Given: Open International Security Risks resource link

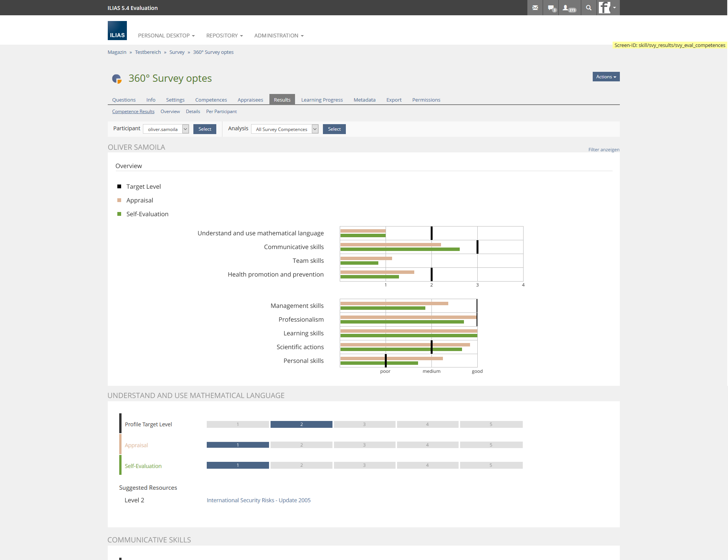Looking at the screenshot, I should [258, 500].
